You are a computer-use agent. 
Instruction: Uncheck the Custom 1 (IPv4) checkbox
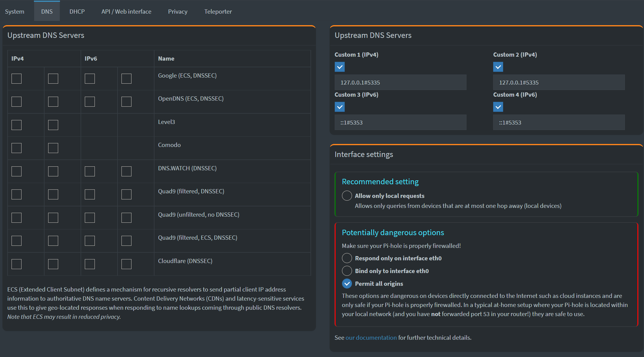[340, 67]
